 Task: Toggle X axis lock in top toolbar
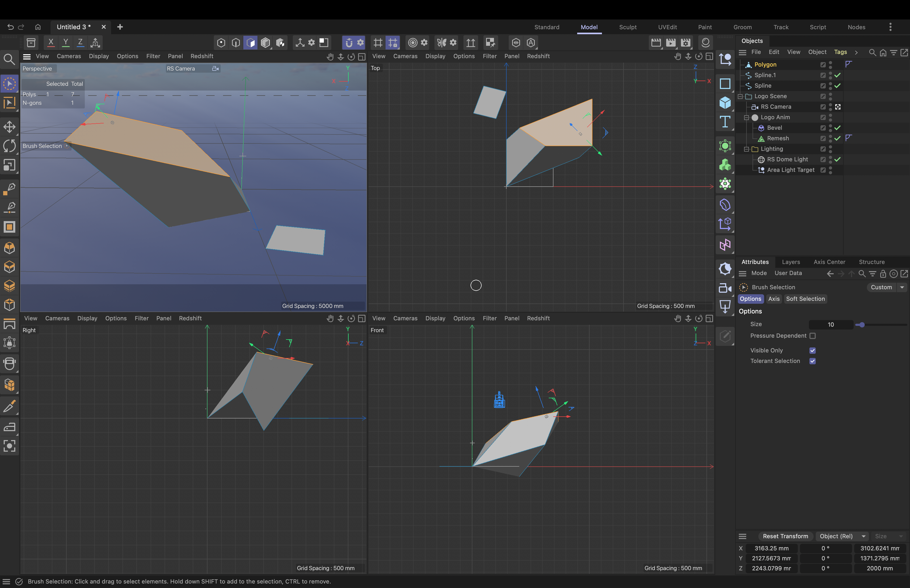click(51, 42)
